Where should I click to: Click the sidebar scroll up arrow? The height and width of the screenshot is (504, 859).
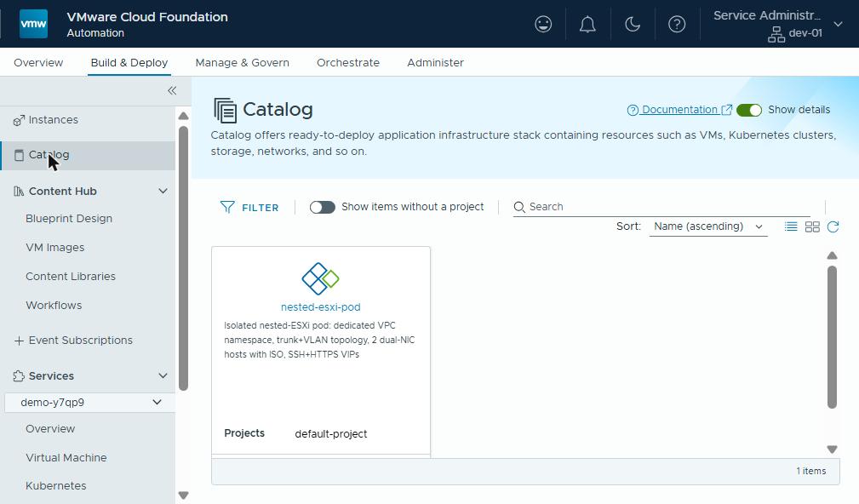pos(184,116)
